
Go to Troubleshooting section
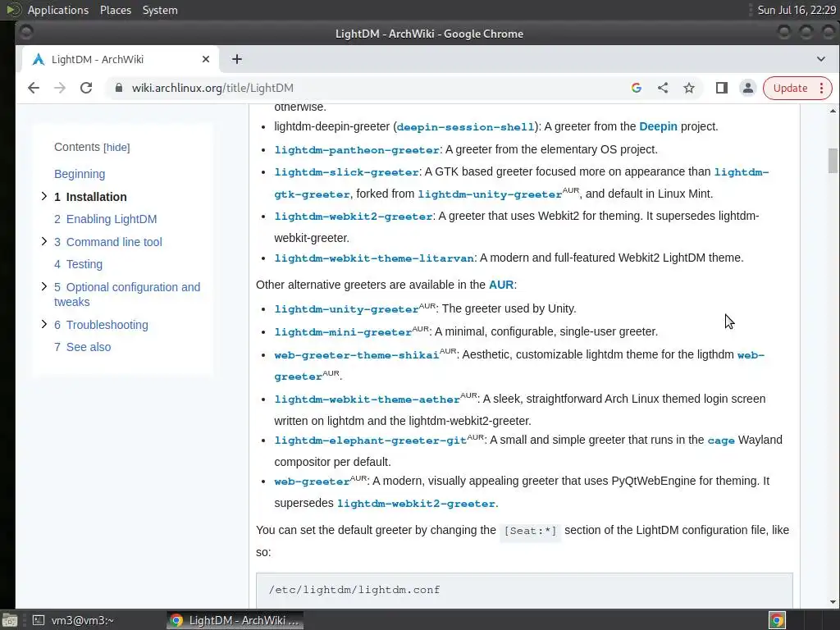pyautogui.click(x=101, y=325)
